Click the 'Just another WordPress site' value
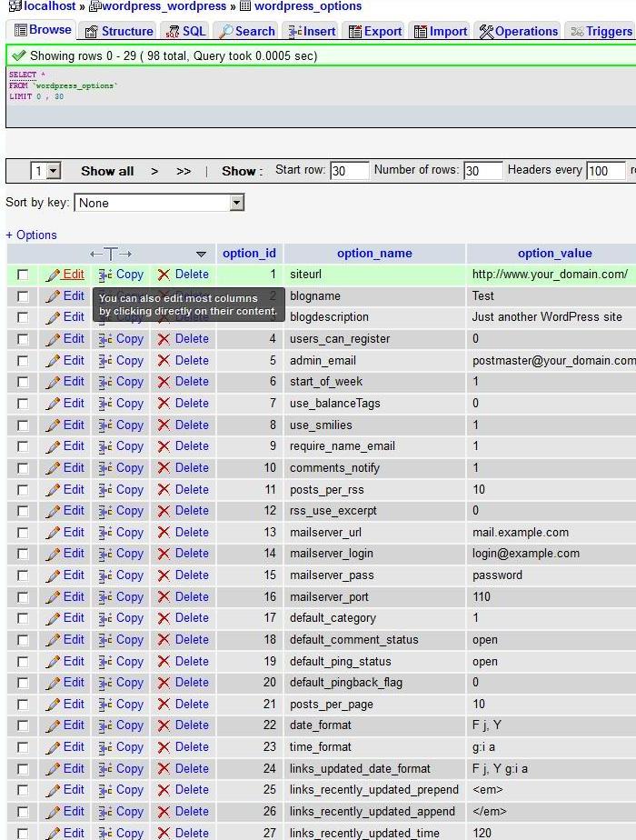This screenshot has height=840, width=636. [x=547, y=317]
